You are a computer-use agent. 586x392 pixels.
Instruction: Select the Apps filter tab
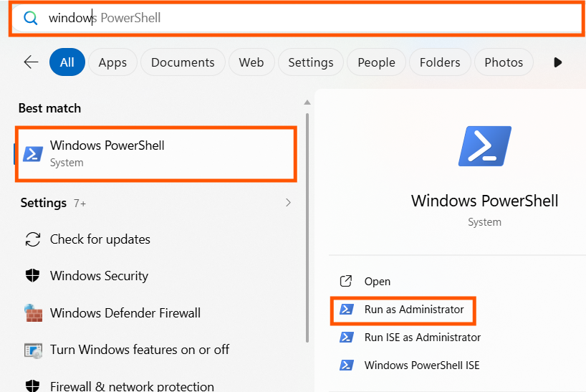[x=112, y=62]
